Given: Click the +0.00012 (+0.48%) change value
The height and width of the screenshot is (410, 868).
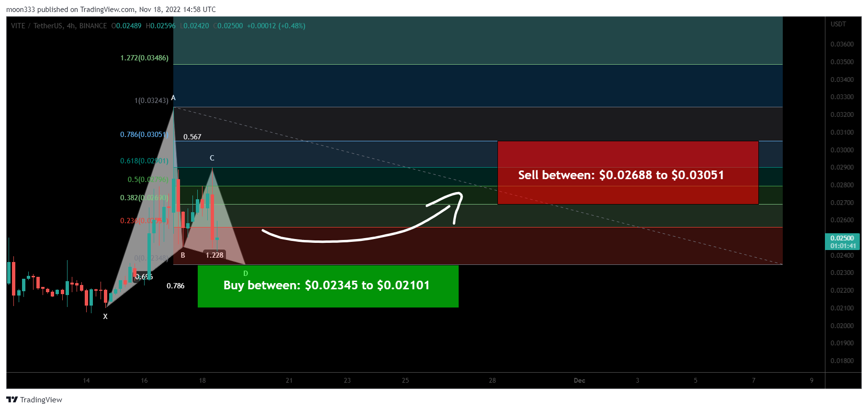Looking at the screenshot, I should pyautogui.click(x=276, y=26).
